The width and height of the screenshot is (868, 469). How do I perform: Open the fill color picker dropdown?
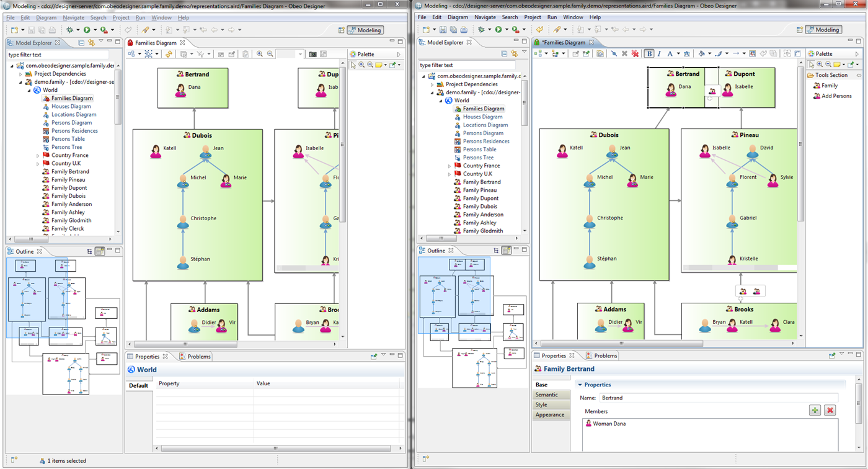[710, 53]
